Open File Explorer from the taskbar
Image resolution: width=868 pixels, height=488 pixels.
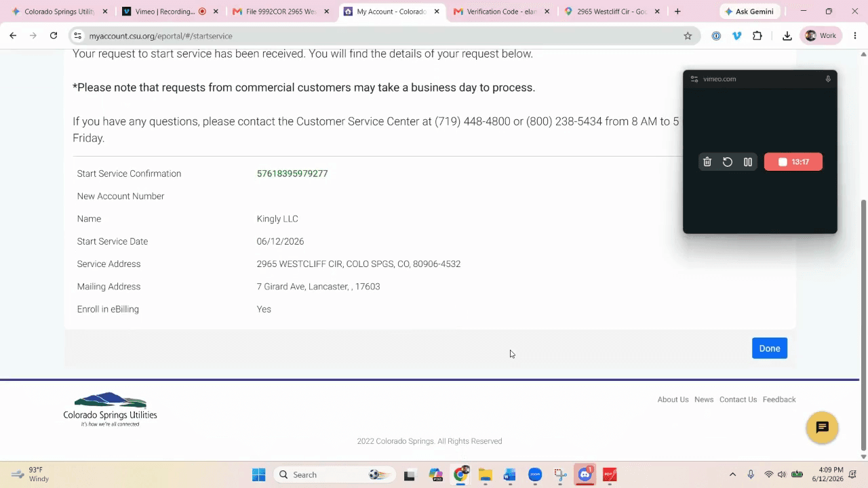tap(485, 474)
